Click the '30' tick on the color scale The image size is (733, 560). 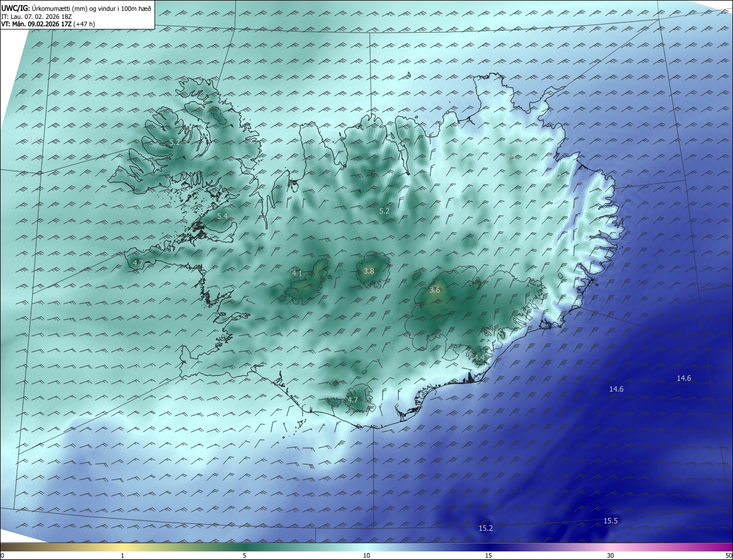click(610, 555)
